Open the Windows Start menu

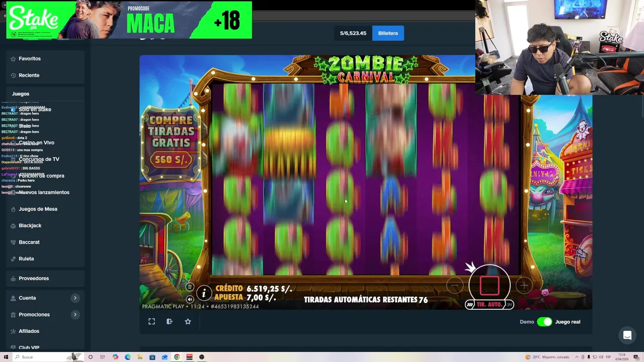click(x=6, y=357)
